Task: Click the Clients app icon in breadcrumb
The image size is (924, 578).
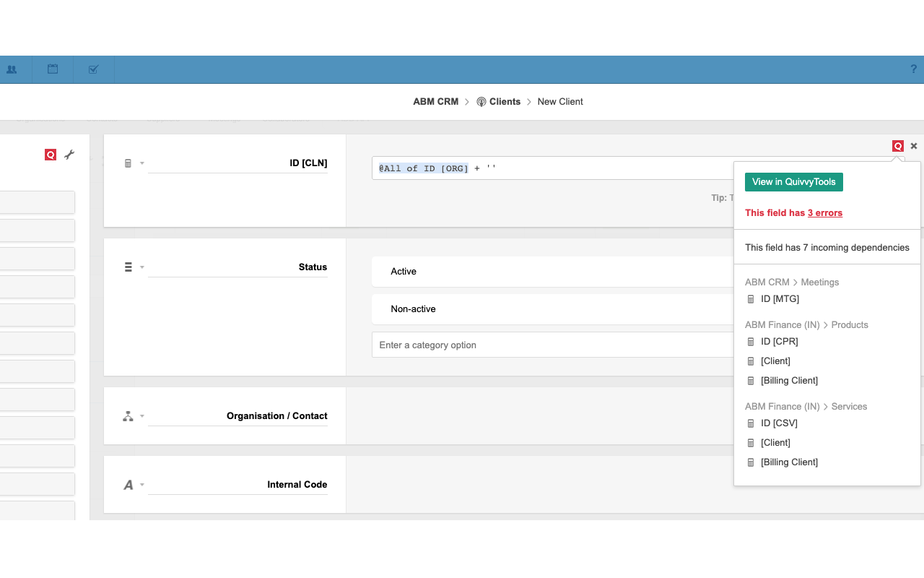Action: click(481, 102)
